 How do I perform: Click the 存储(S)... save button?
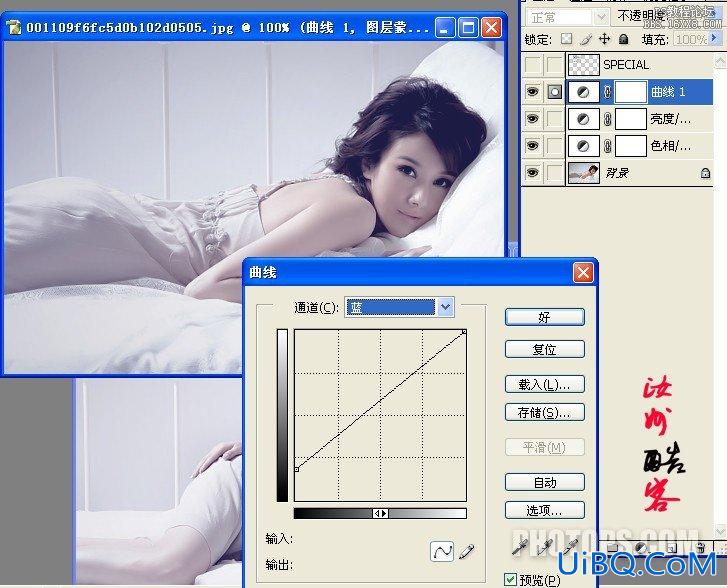tap(544, 413)
